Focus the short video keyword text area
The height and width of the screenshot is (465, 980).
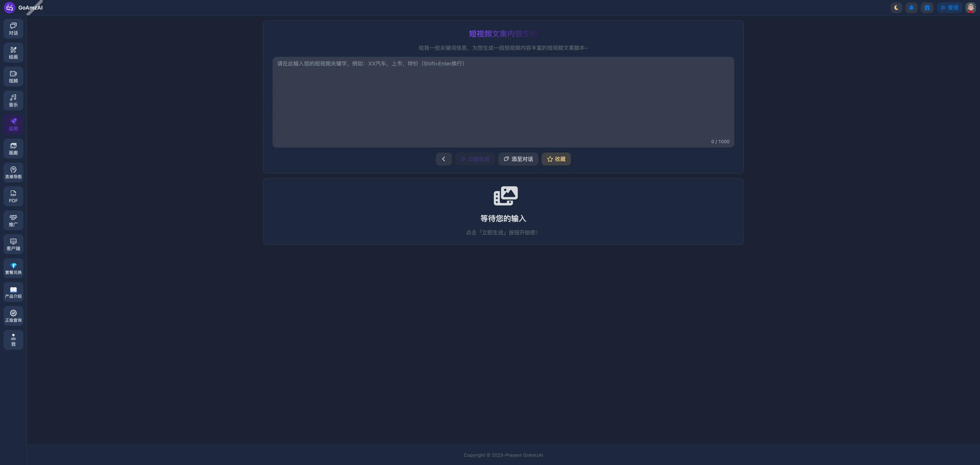point(503,102)
